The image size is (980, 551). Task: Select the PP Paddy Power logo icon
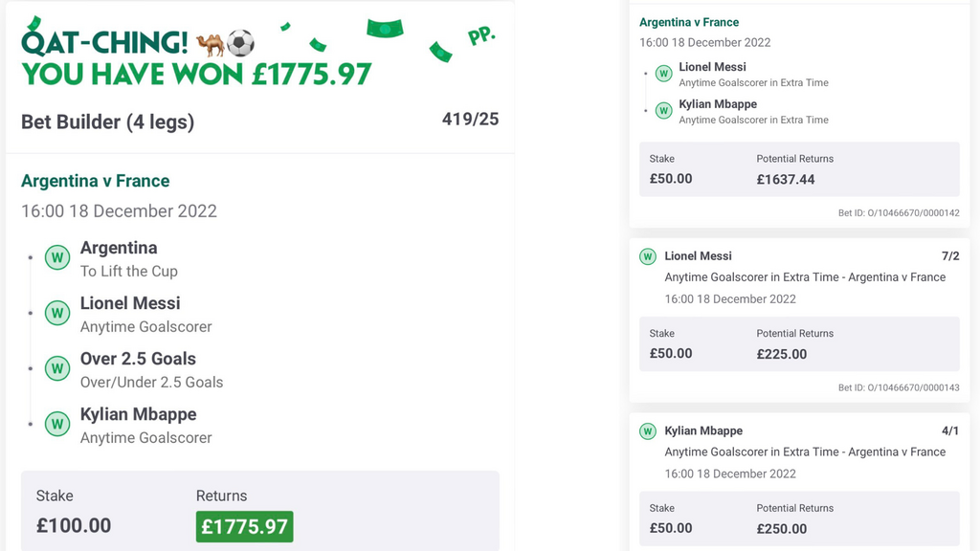pos(483,33)
